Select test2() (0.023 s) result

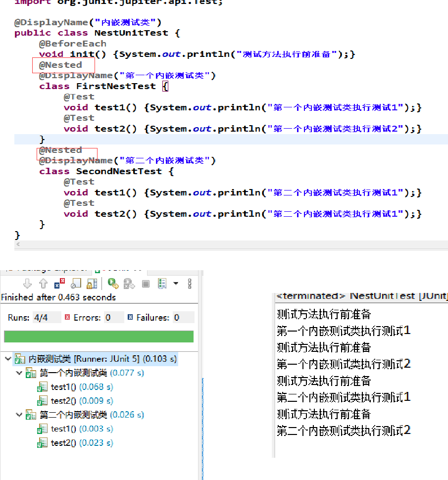coord(82,443)
